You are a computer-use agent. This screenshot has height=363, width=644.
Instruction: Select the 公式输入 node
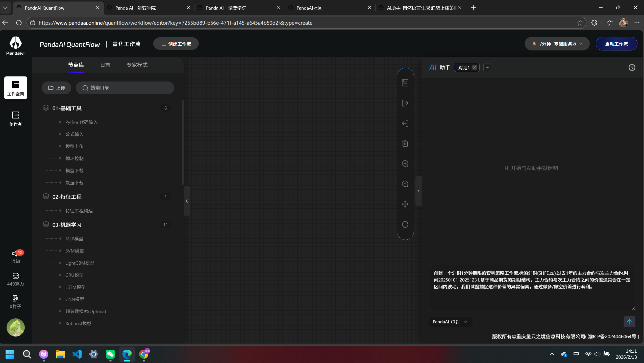(x=75, y=134)
